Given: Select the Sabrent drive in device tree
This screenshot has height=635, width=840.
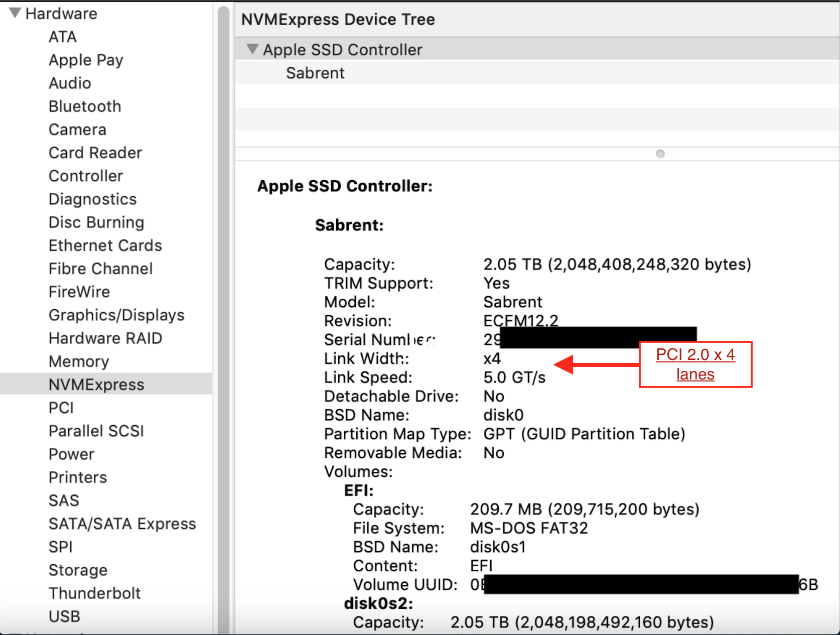Looking at the screenshot, I should (x=315, y=73).
